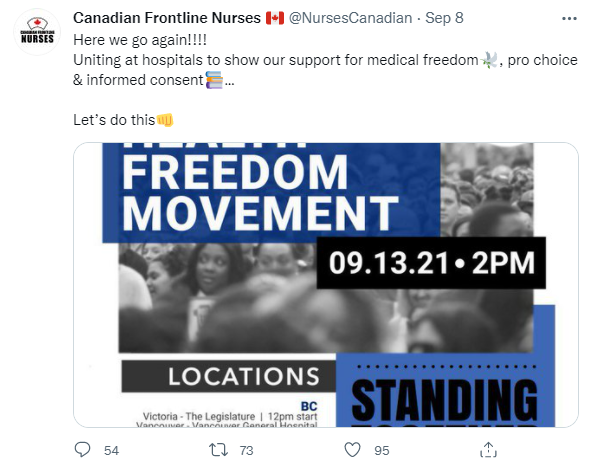Viewport: 592px width, 468px height.
Task: Open the share tweet icon
Action: pos(488,450)
